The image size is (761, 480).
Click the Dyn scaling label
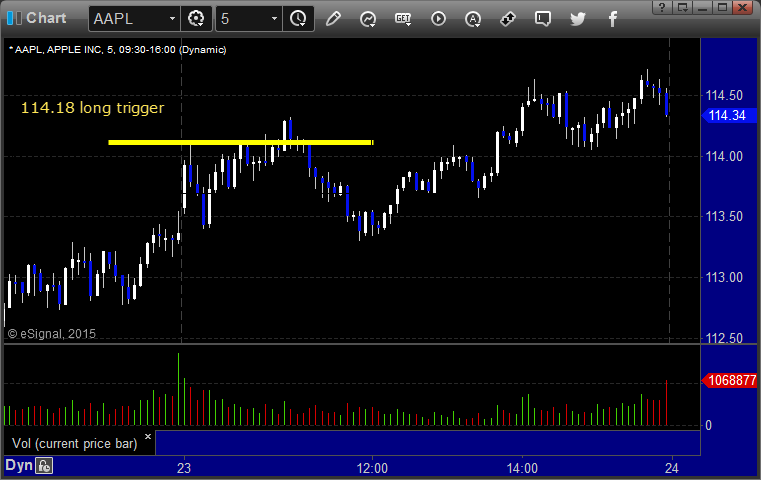pos(19,465)
